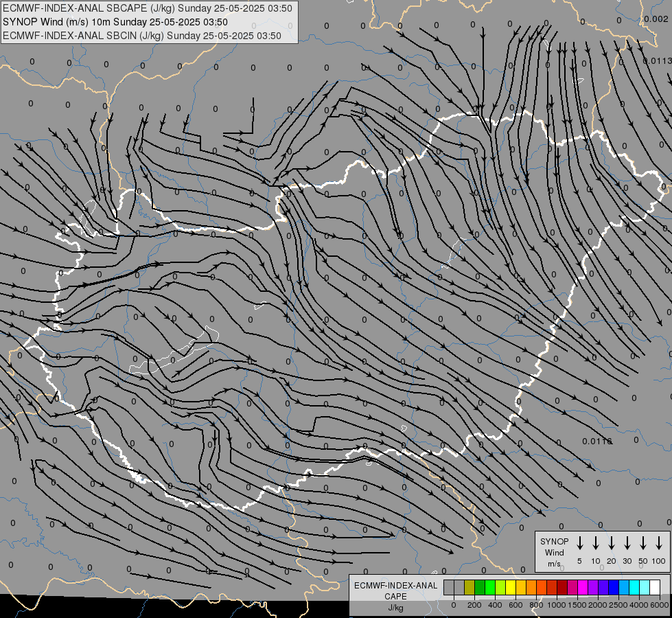This screenshot has height=618, width=672.
Task: Click the ECMWF-INDEX-ANAL SBCAPE header line
Action: pos(148,8)
